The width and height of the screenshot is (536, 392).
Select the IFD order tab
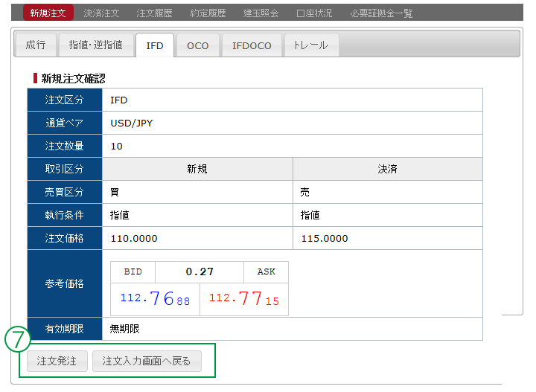[155, 45]
